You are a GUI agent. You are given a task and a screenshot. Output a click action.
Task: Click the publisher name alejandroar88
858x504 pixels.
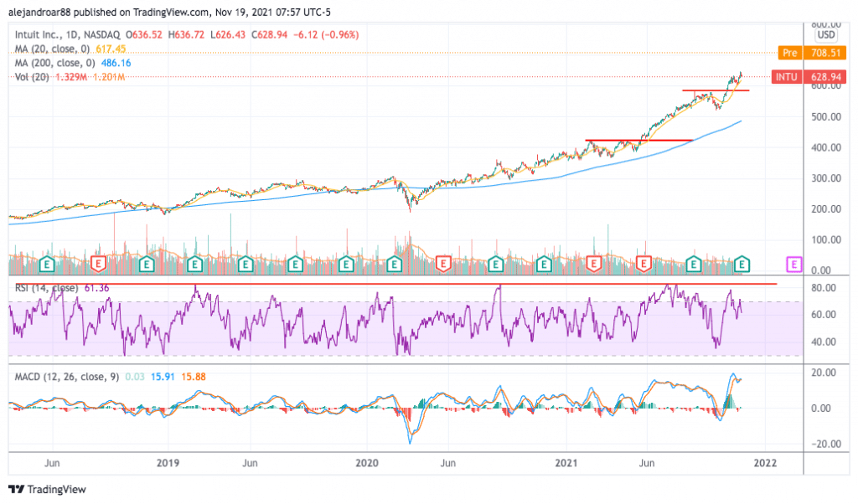tap(39, 12)
